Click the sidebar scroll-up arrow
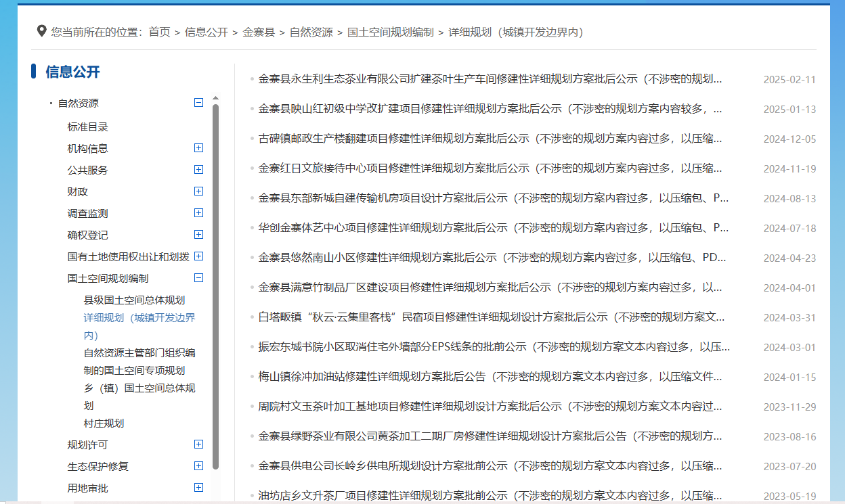The width and height of the screenshot is (845, 504). pyautogui.click(x=215, y=98)
